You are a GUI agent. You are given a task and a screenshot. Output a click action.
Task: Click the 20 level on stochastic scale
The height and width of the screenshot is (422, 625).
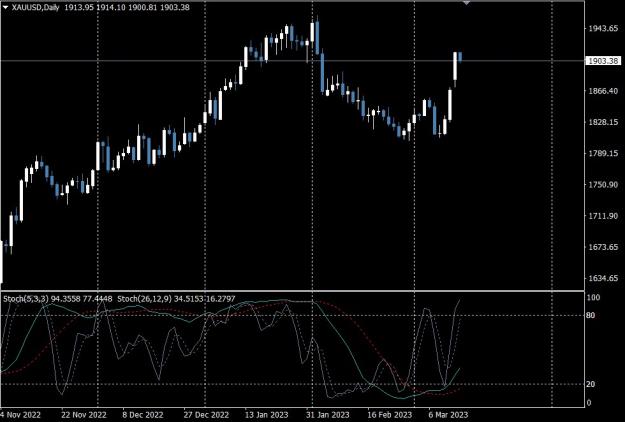point(591,384)
